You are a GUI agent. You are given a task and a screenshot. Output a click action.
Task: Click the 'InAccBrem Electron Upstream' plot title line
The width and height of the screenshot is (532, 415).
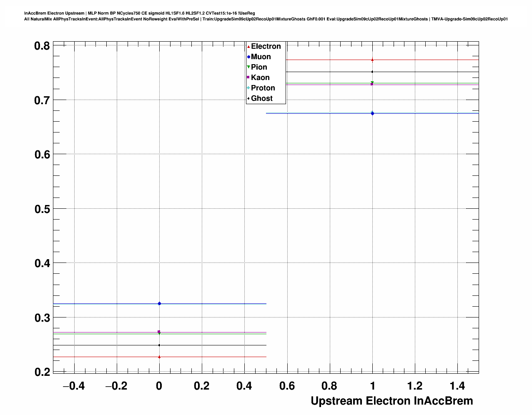click(x=140, y=13)
